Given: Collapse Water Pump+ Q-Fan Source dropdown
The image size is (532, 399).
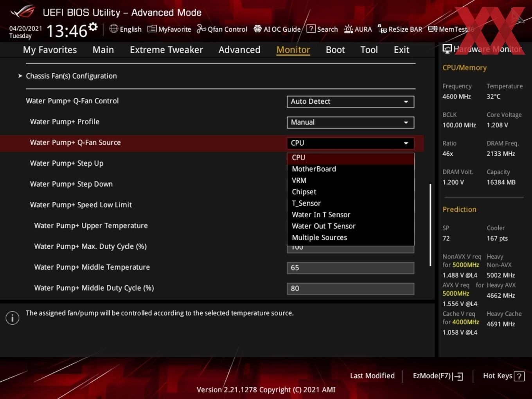Looking at the screenshot, I should [x=350, y=143].
